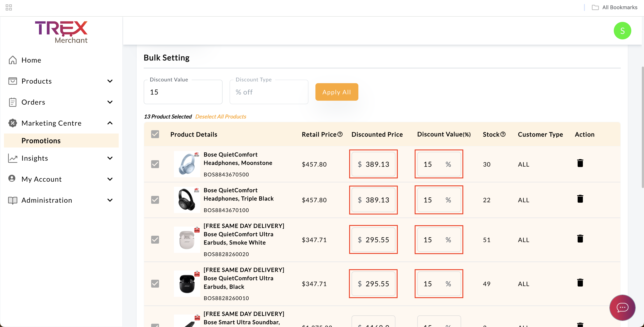Click the TREX Merchant logo
The width and height of the screenshot is (644, 327).
pyautogui.click(x=61, y=32)
